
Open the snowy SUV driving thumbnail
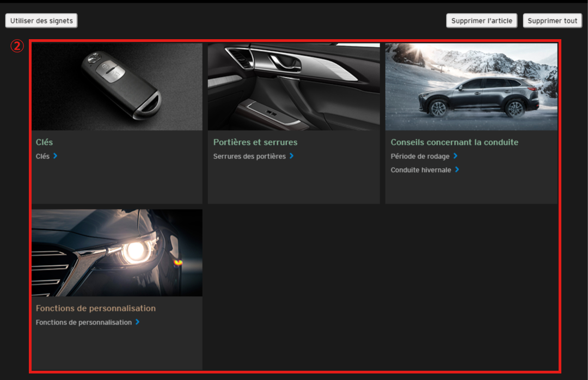[471, 87]
